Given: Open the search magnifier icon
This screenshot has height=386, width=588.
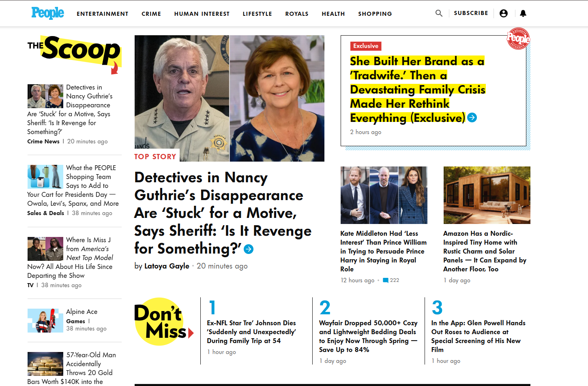Looking at the screenshot, I should pyautogui.click(x=439, y=13).
